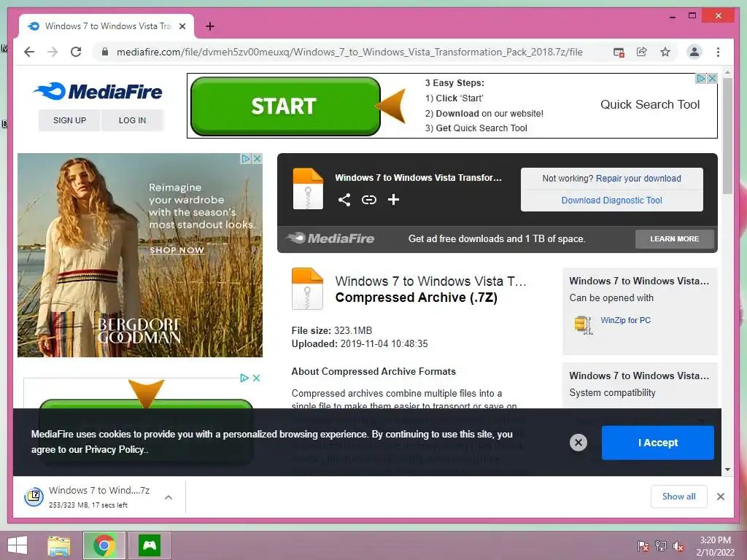Open the Download Diagnostic Tool link
This screenshot has width=747, height=560.
(612, 201)
